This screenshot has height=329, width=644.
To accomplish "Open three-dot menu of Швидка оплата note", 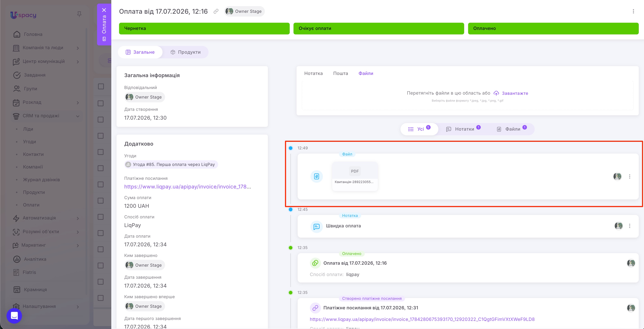I will (630, 226).
